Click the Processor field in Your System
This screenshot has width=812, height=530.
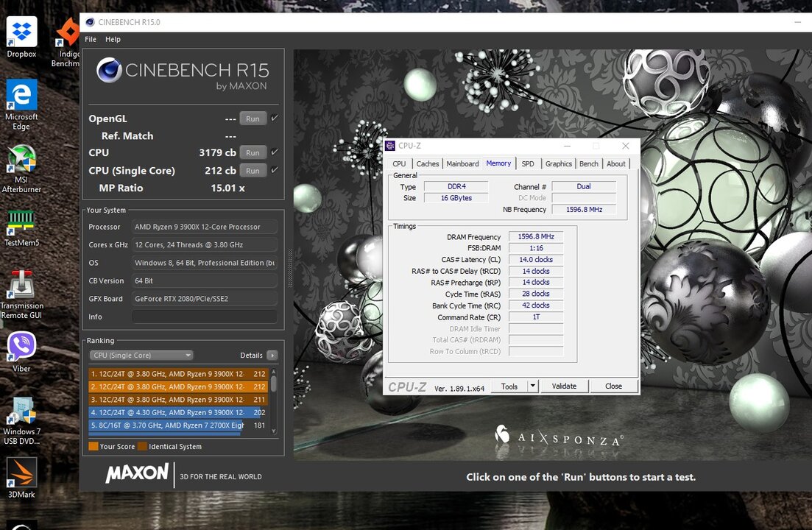point(204,227)
